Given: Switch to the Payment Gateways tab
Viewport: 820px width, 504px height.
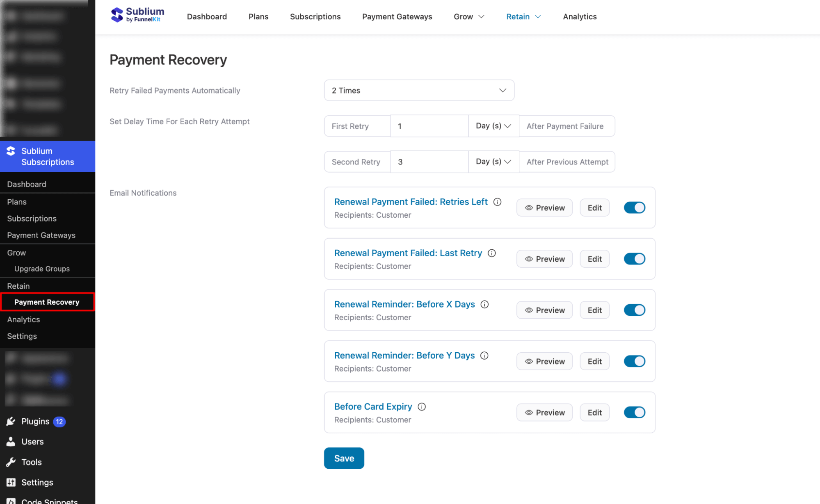Looking at the screenshot, I should (397, 16).
